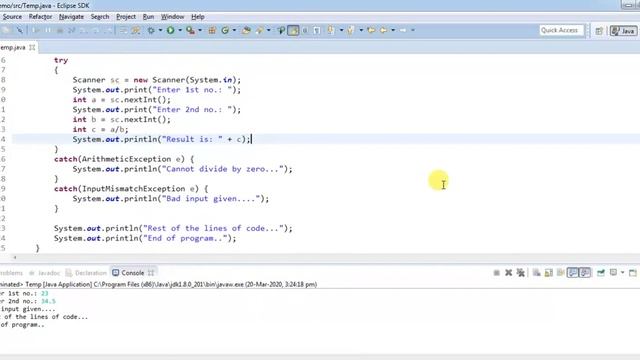Close the Temp.java editor tab

[x=32, y=47]
